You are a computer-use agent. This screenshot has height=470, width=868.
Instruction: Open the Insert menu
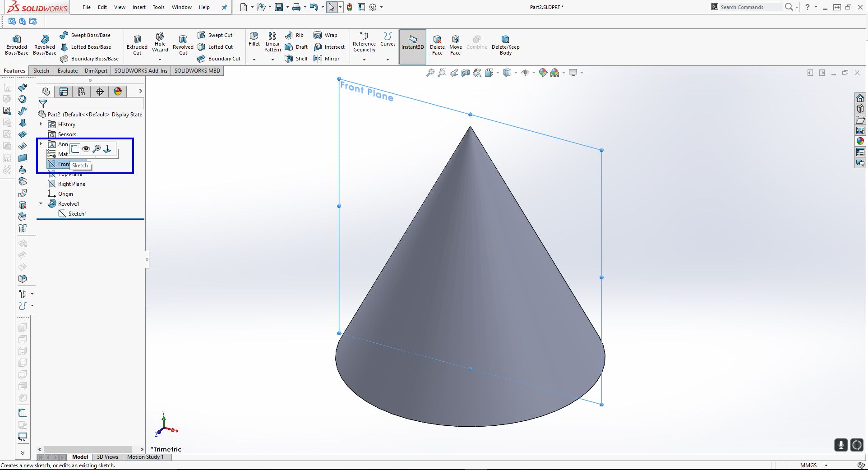(x=139, y=7)
